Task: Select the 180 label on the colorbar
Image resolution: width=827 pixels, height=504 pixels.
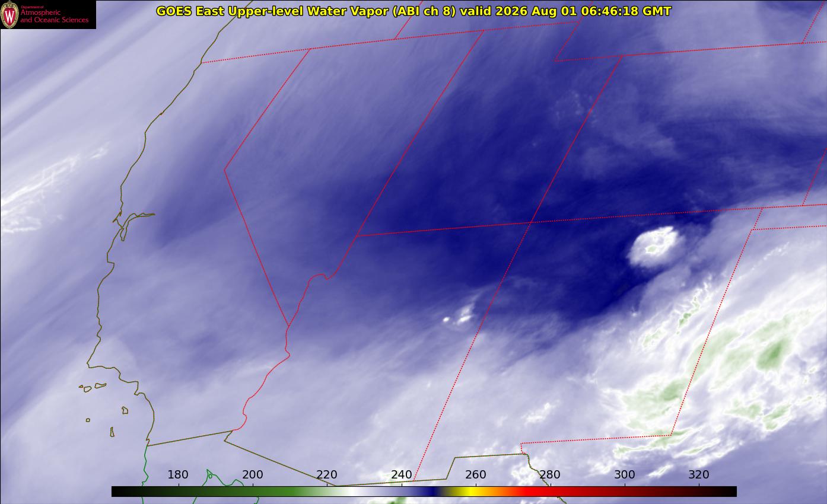Action: click(178, 474)
